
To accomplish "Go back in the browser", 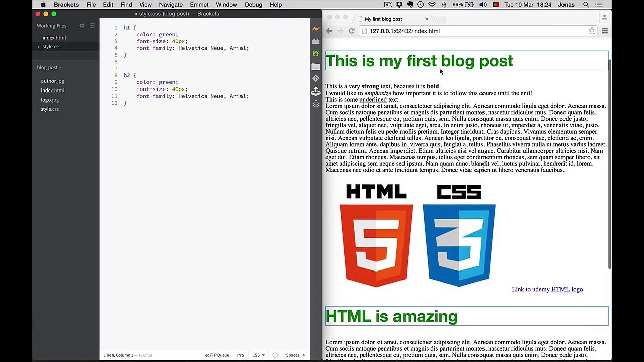I will coord(329,31).
